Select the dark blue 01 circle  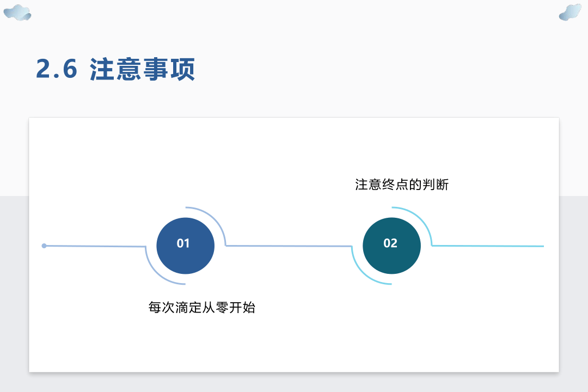pyautogui.click(x=185, y=246)
